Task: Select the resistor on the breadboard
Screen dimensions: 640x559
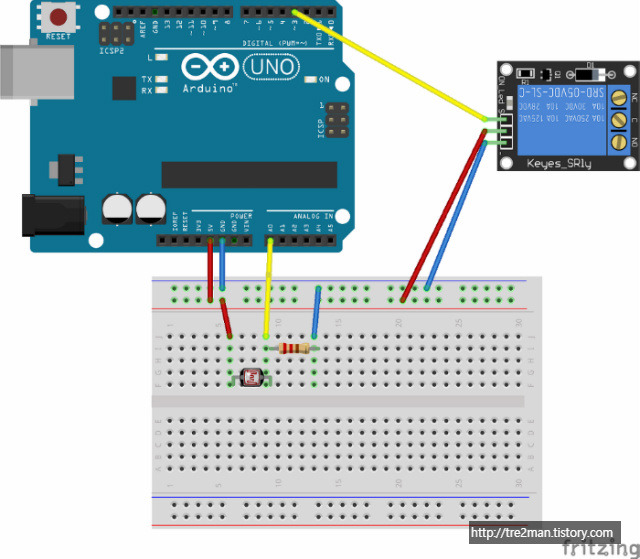Action: pyautogui.click(x=294, y=348)
